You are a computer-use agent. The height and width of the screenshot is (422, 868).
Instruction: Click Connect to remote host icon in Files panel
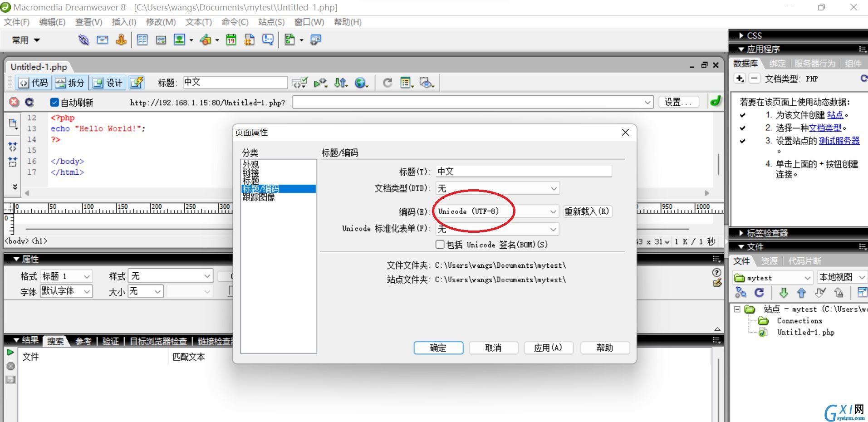click(x=741, y=293)
